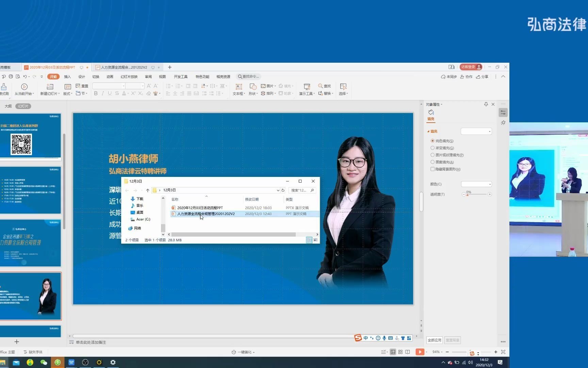Click the slide Layout (版式) icon

click(x=67, y=87)
